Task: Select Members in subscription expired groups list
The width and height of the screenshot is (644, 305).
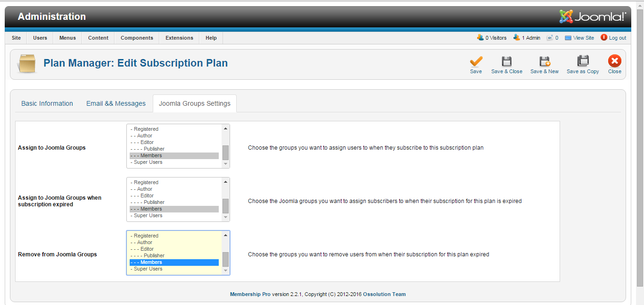Action: pos(174,209)
